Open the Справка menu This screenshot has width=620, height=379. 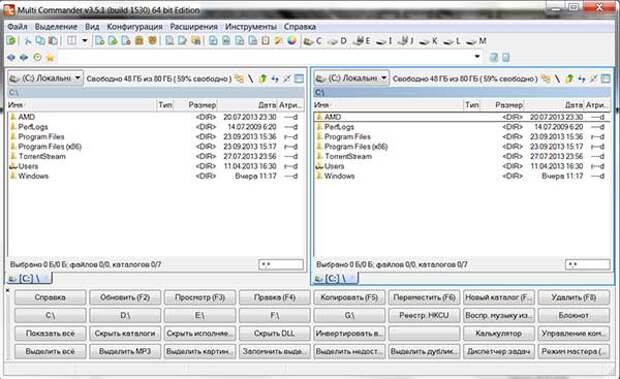tap(300, 26)
